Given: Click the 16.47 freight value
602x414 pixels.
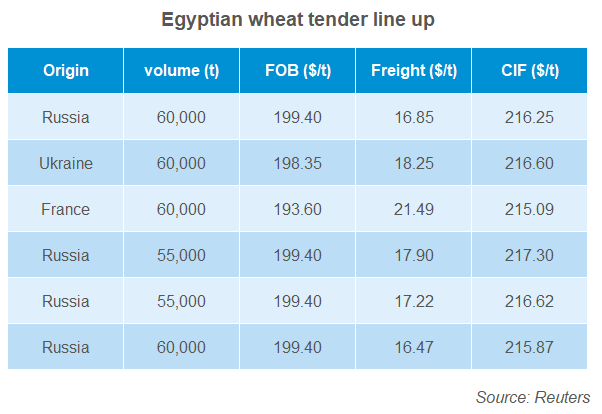Looking at the screenshot, I should click(414, 348).
